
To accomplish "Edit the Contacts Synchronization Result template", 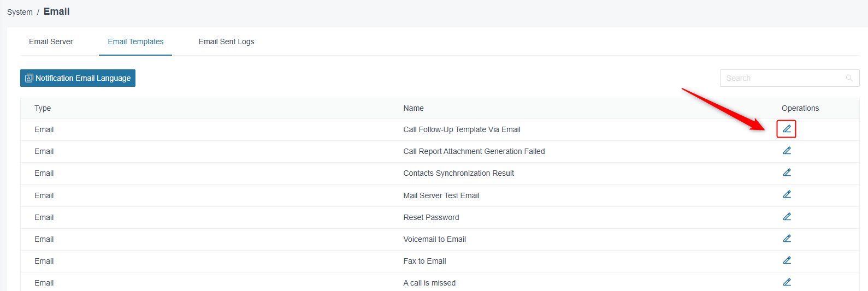I will pos(787,173).
